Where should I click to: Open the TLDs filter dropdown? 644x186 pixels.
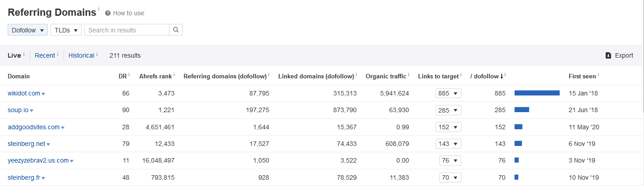point(66,30)
